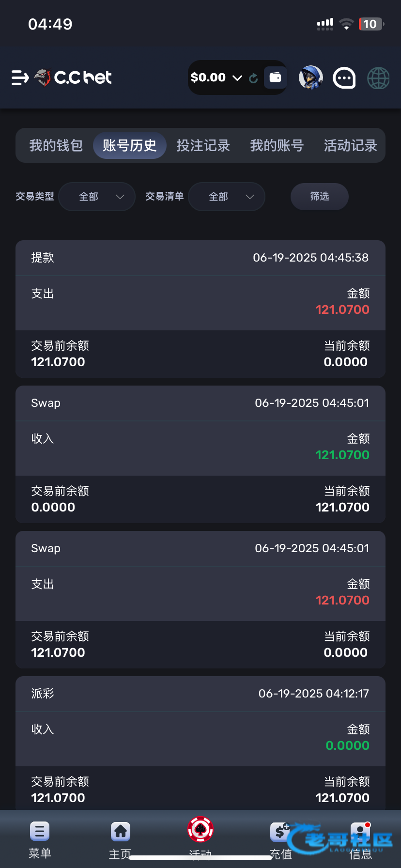This screenshot has width=401, height=868.
Task: Open the user profile avatar
Action: coord(310,77)
